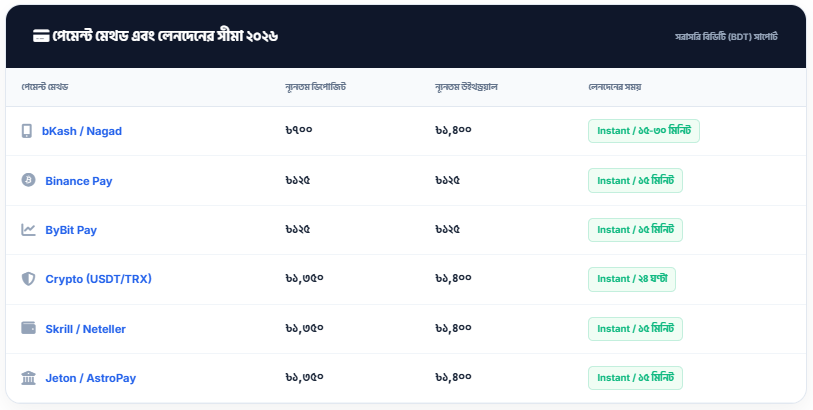
Task: Click the wallet icon beside Skrill / Neteller
Action: (28, 329)
